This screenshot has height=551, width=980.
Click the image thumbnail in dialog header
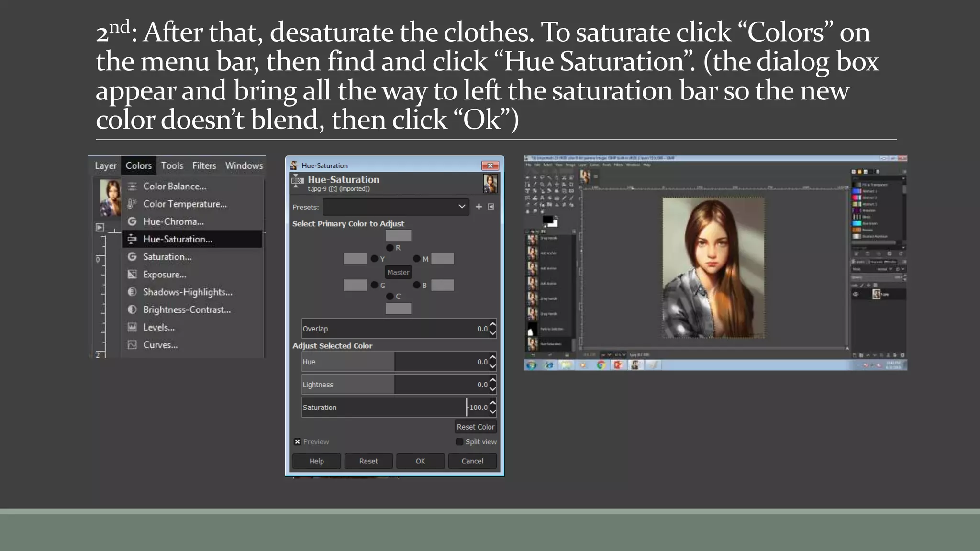tap(490, 184)
